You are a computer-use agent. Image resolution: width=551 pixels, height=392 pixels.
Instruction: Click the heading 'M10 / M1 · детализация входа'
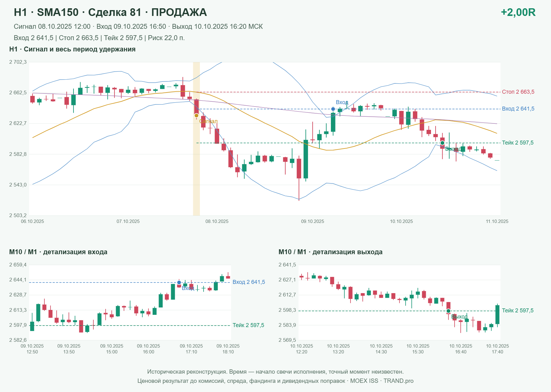58,252
